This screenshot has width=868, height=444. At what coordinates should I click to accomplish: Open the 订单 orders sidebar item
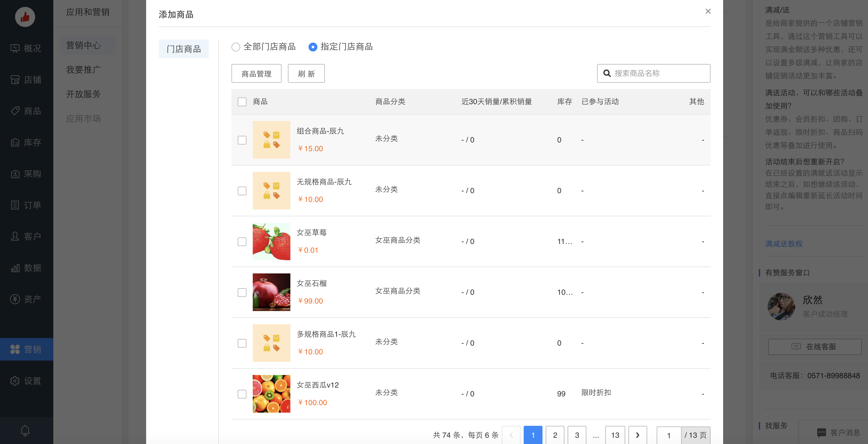tap(26, 205)
